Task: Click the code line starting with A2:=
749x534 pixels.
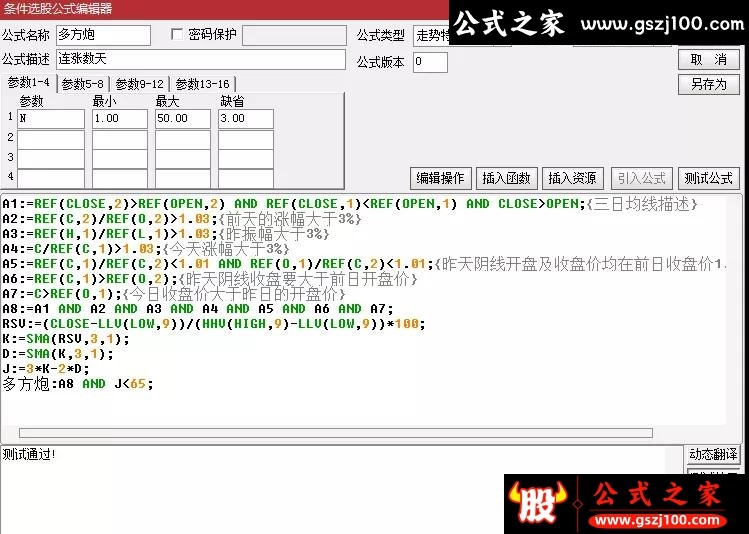Action: (x=182, y=219)
